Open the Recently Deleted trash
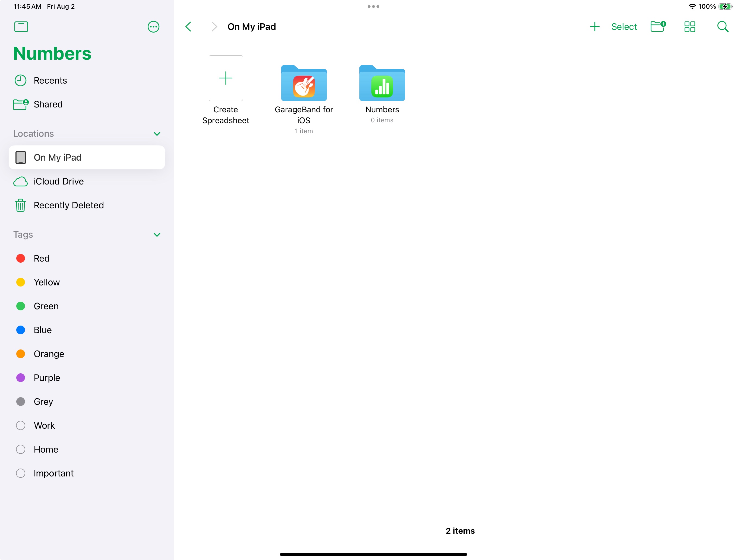Screen dimensions: 747x560 69,205
